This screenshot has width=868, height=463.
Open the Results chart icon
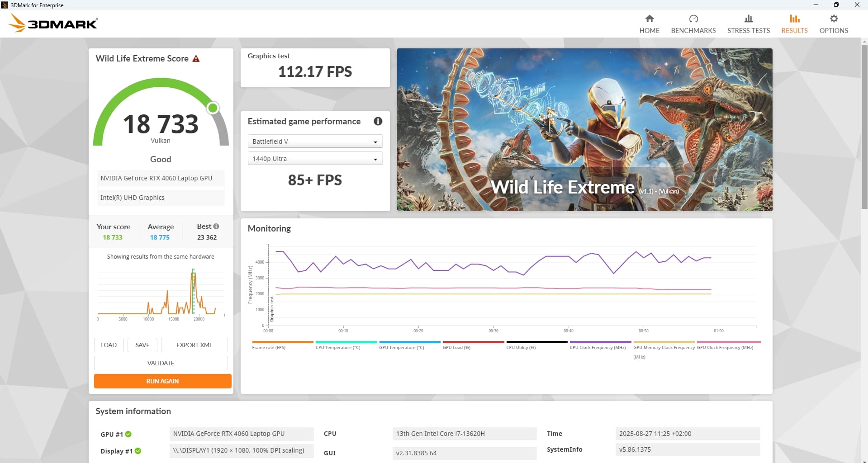click(794, 19)
